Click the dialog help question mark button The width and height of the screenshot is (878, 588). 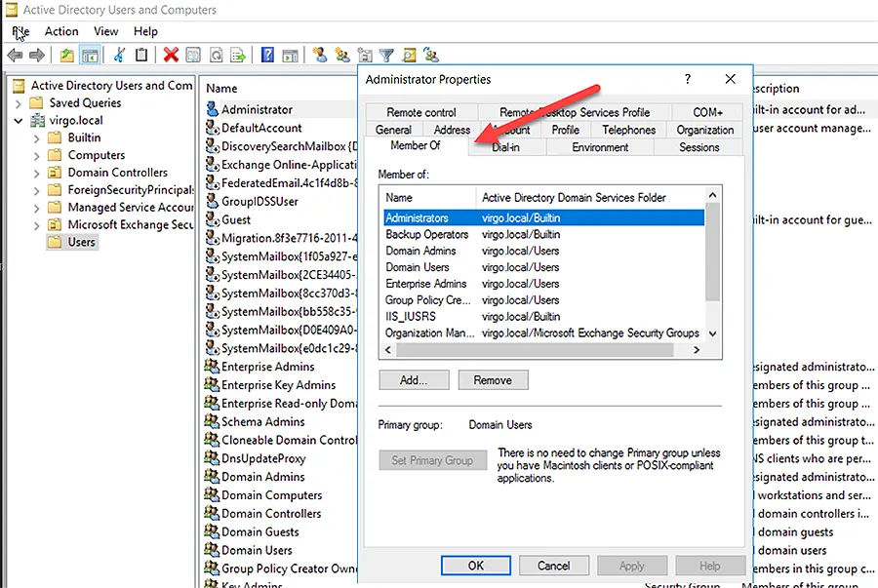click(688, 79)
